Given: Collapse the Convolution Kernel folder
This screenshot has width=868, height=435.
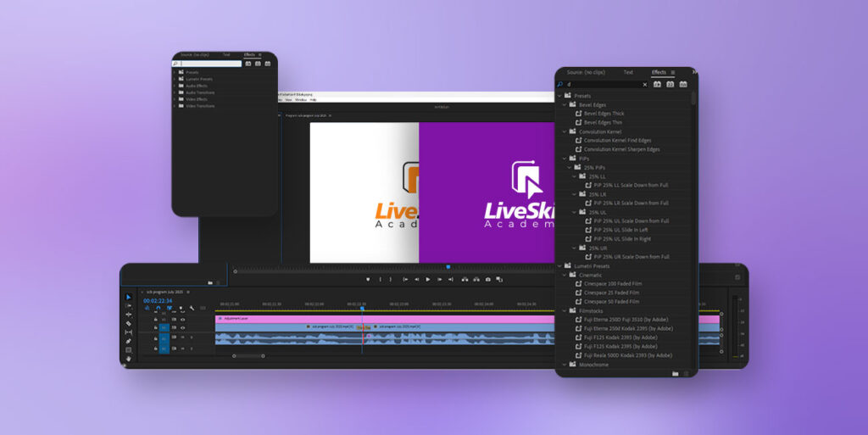Looking at the screenshot, I should click(x=565, y=131).
